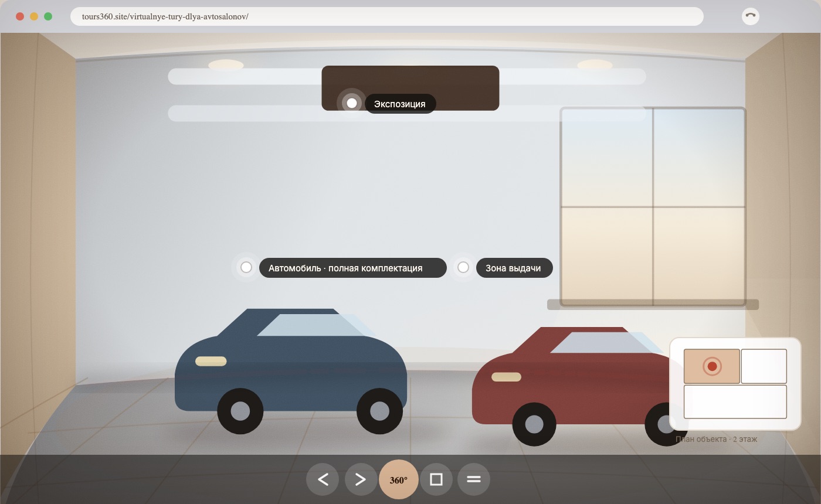The image size is (821, 504).
Task: Select bottom wide room on floor plan
Action: click(735, 401)
